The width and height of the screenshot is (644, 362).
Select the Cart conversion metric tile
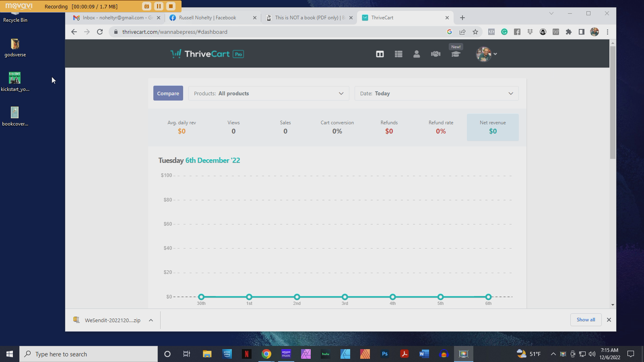pyautogui.click(x=337, y=127)
